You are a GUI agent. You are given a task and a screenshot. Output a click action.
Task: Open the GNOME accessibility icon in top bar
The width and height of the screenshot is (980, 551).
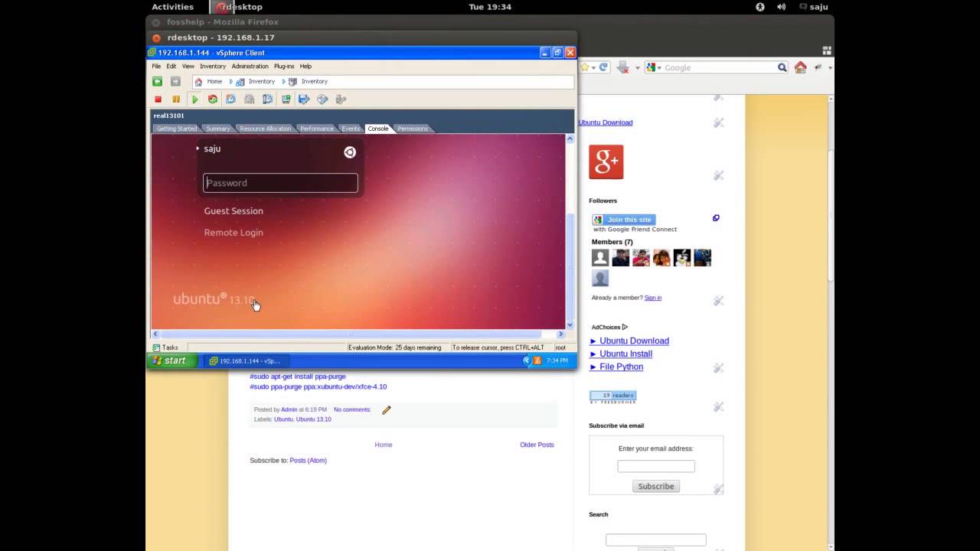coord(760,7)
